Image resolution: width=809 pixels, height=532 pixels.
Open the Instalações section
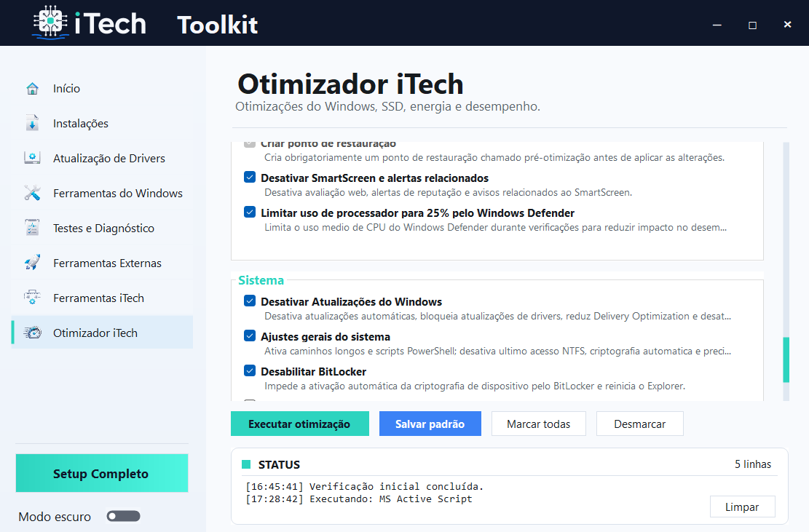coord(102,123)
